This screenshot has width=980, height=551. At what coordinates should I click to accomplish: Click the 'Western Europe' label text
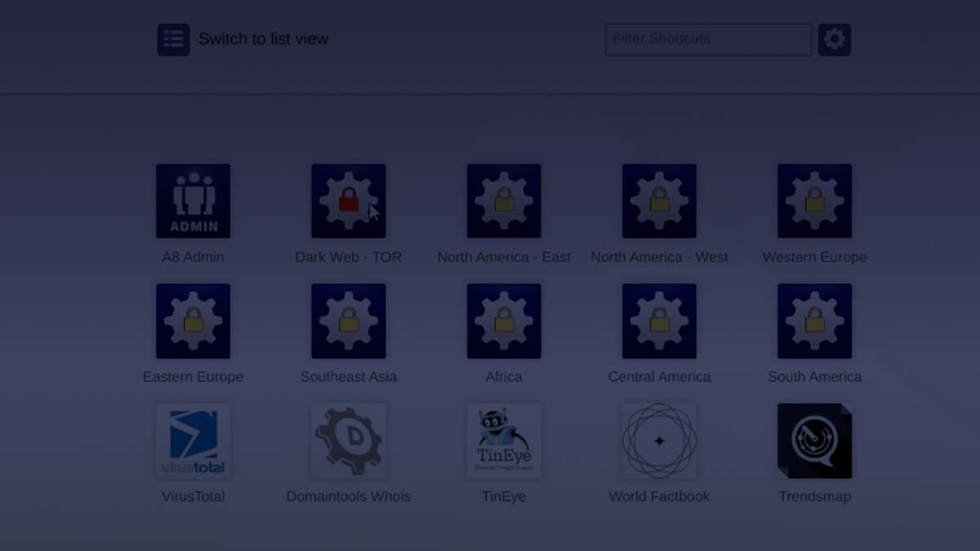click(x=815, y=257)
